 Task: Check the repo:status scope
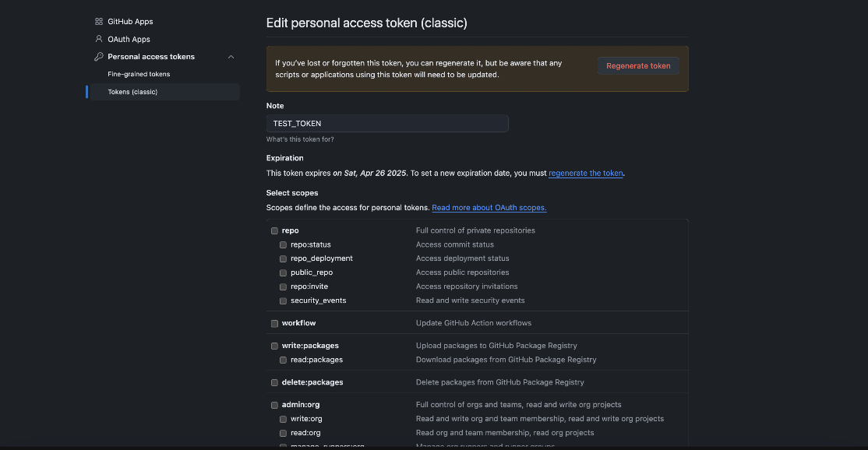pos(284,245)
